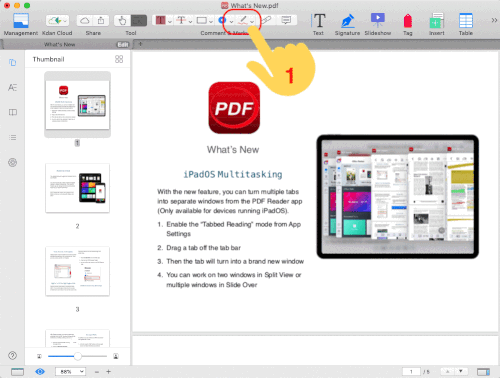Select the highlight markup tool
Image resolution: width=500 pixels, height=378 pixels.
pyautogui.click(x=160, y=20)
